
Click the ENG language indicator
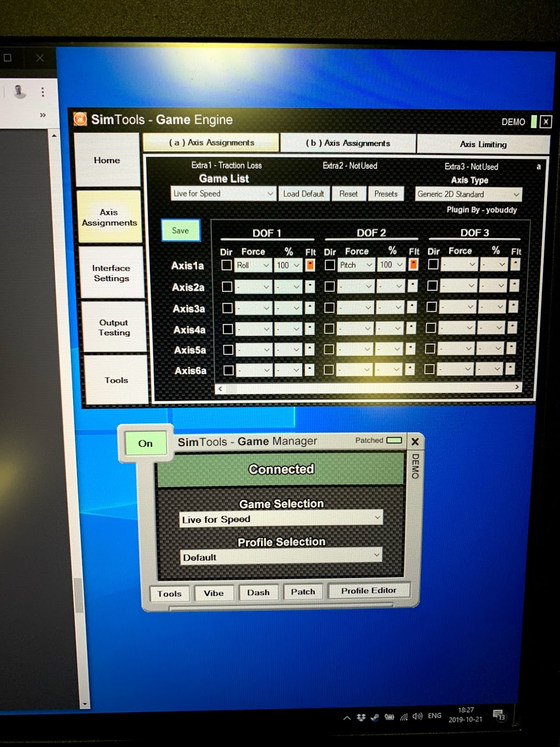(435, 715)
